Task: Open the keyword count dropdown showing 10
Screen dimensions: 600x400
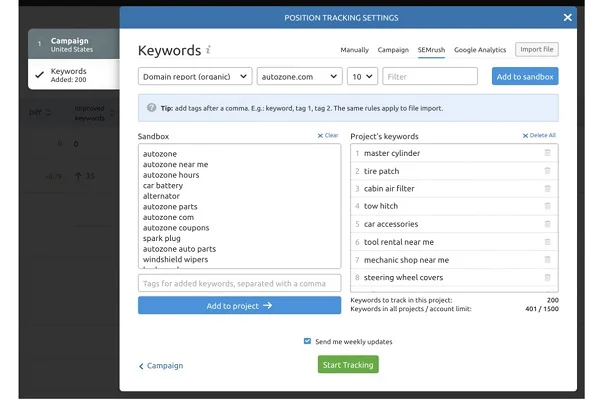Action: (x=360, y=76)
